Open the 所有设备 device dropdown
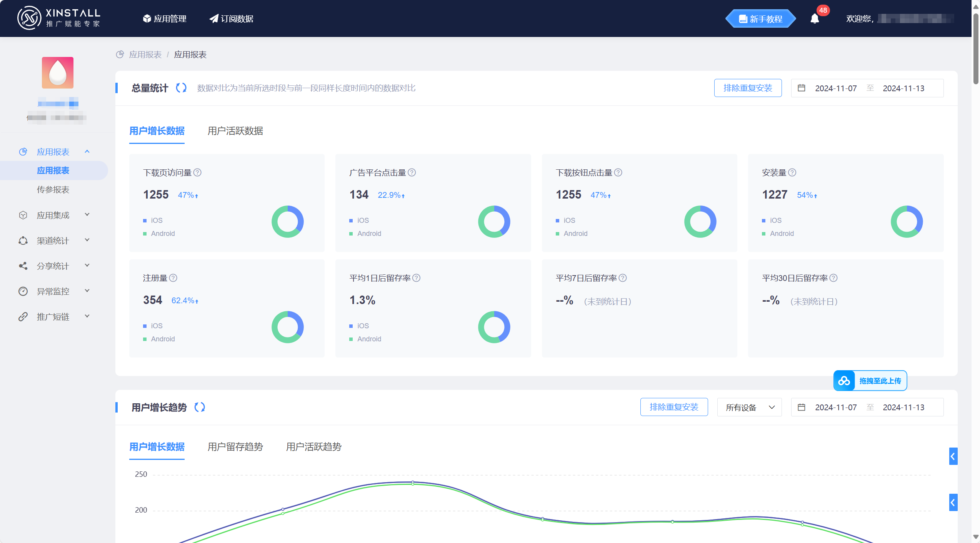This screenshot has width=980, height=543. pyautogui.click(x=749, y=407)
